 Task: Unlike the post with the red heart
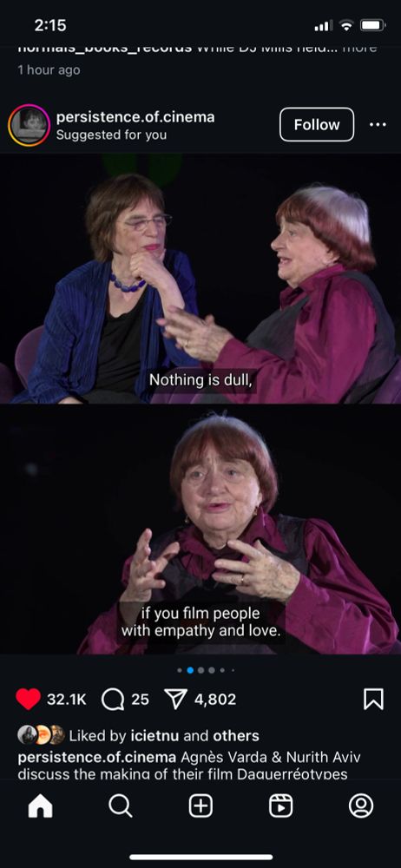point(29,699)
